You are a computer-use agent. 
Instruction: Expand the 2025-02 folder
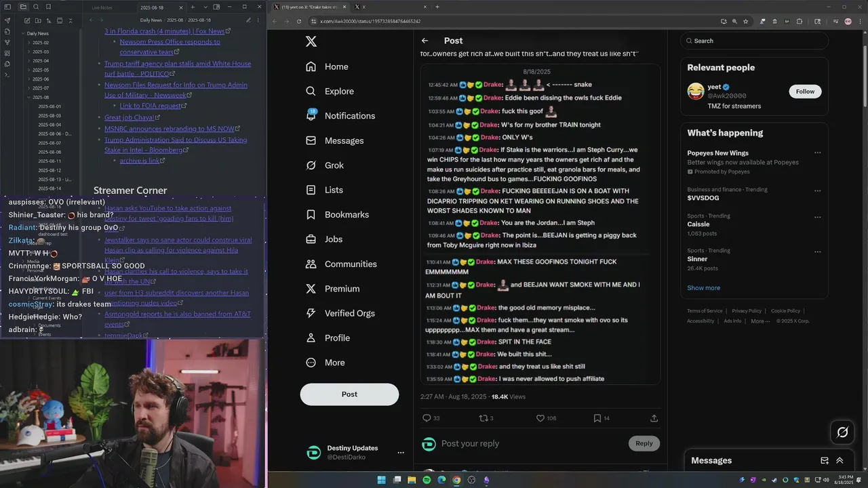pyautogui.click(x=41, y=43)
